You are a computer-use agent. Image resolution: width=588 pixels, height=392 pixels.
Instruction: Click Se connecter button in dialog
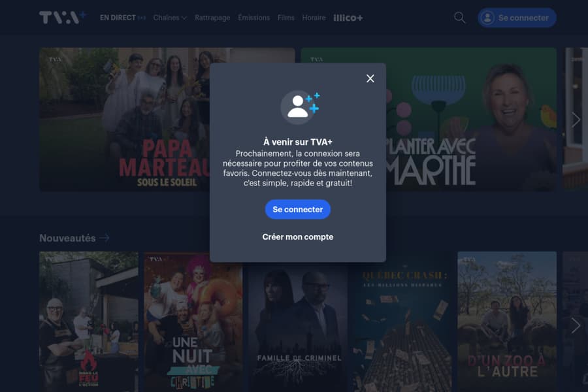click(x=298, y=209)
